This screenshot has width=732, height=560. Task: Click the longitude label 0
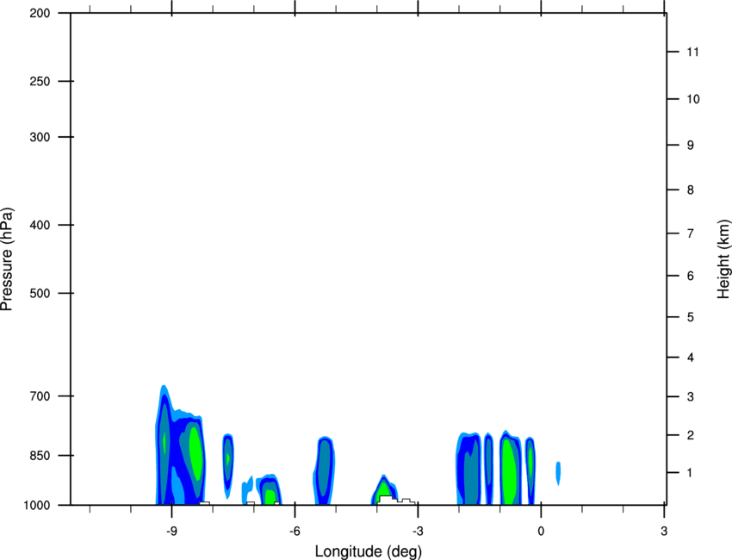[x=541, y=532]
